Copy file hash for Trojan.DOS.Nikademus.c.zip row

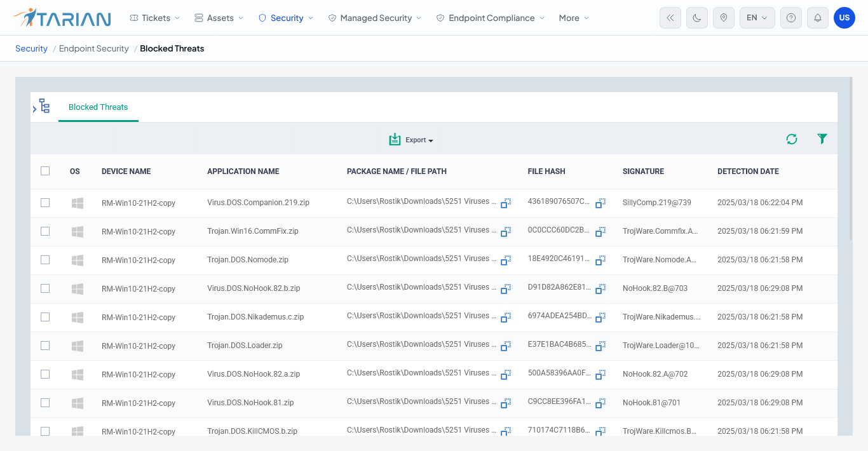click(x=600, y=317)
